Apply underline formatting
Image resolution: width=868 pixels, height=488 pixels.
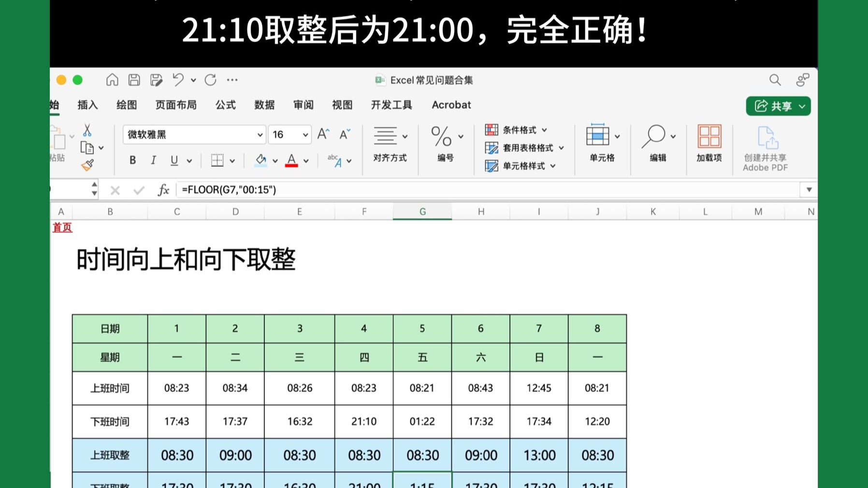click(174, 160)
